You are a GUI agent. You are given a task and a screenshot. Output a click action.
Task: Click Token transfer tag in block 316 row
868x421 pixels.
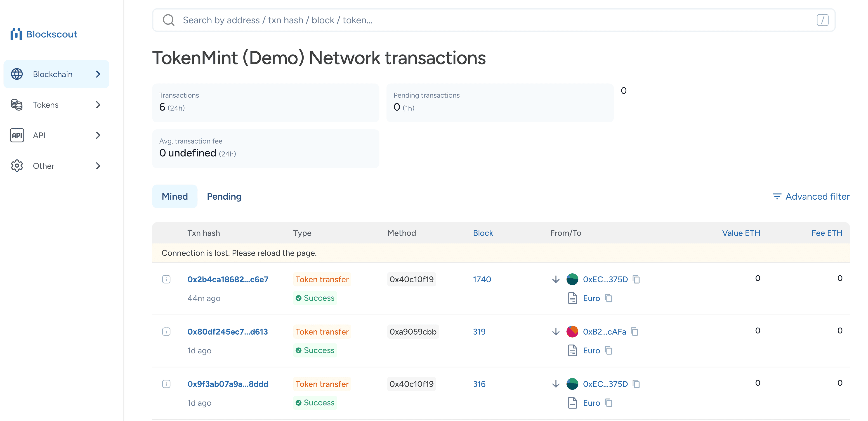pos(322,384)
